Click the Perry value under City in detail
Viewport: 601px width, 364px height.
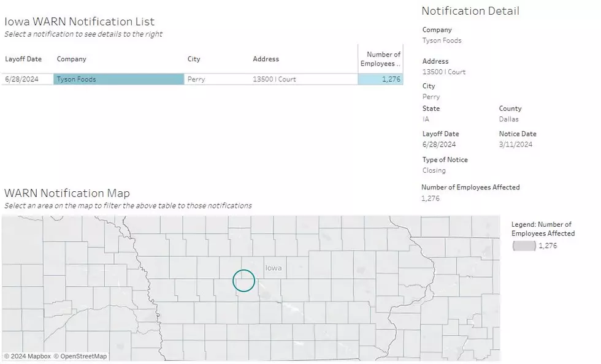(431, 97)
